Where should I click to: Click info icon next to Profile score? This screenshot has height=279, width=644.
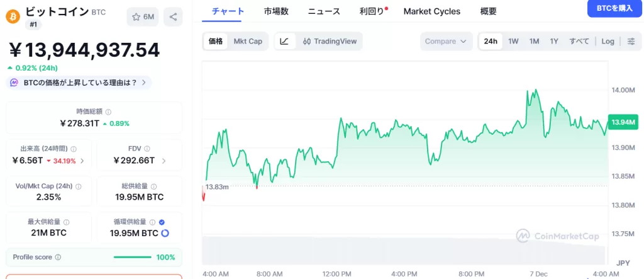pos(58,257)
